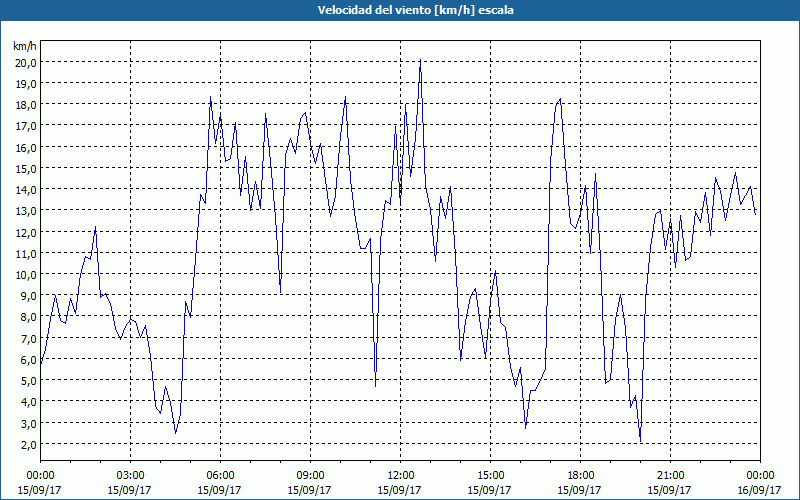Click the '7,0' y-axis label
The height and width of the screenshot is (500, 800).
pos(28,338)
